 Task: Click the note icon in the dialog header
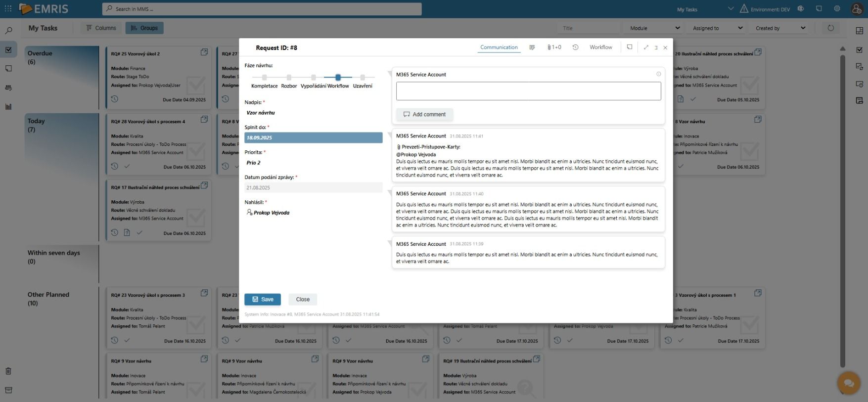coord(629,47)
